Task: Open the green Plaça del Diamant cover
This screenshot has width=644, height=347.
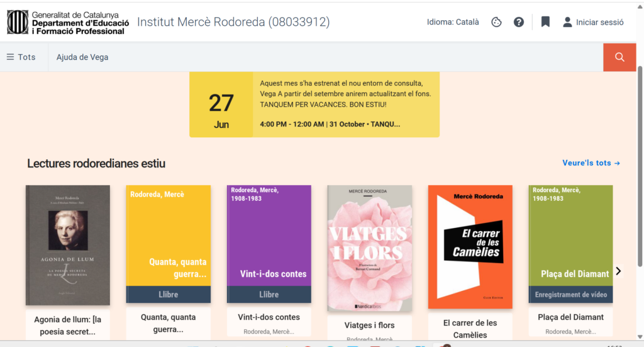Action: pos(570,244)
